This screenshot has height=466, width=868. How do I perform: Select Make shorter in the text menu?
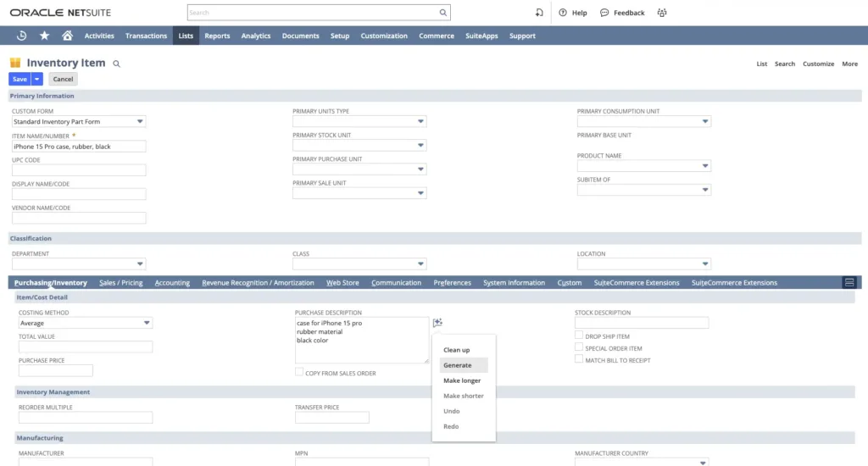(464, 396)
